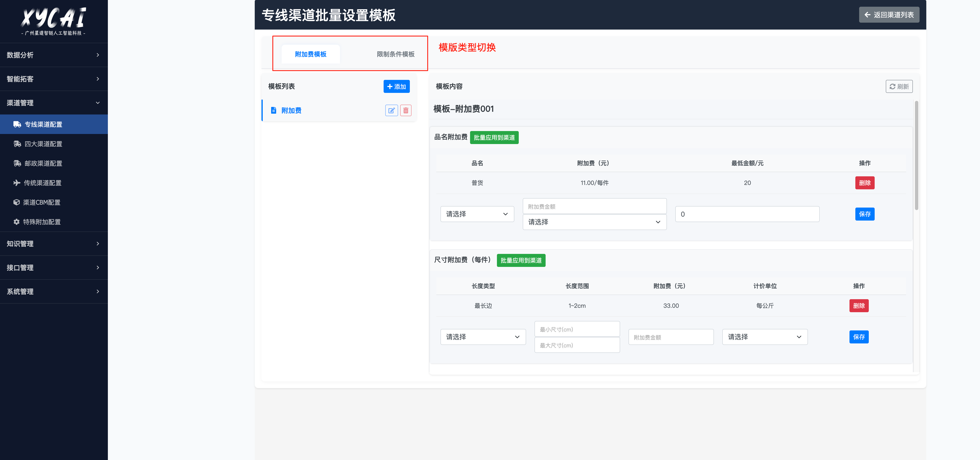The height and width of the screenshot is (460, 980).
Task: Click 批量应用到渠道 for 品名附加费
Action: [494, 138]
